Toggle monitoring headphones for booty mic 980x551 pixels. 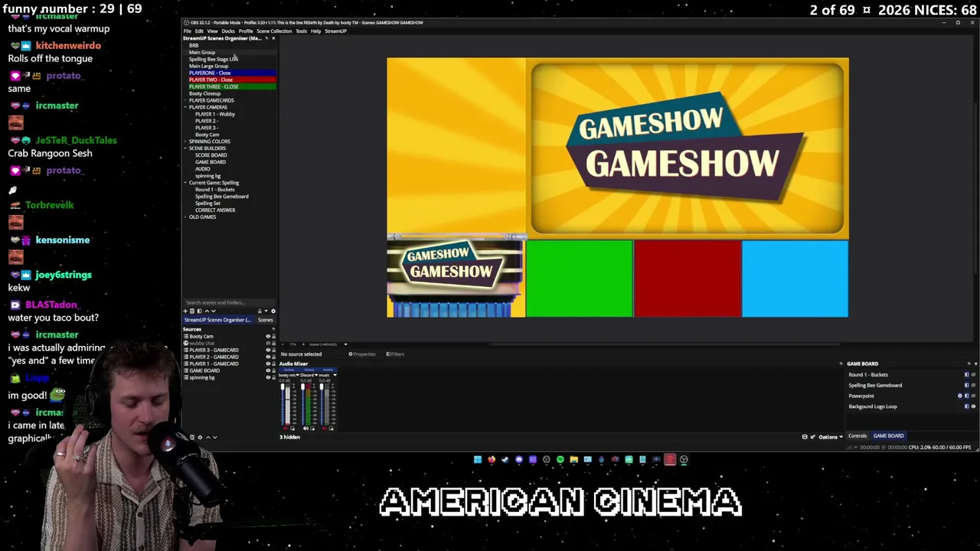click(x=292, y=429)
